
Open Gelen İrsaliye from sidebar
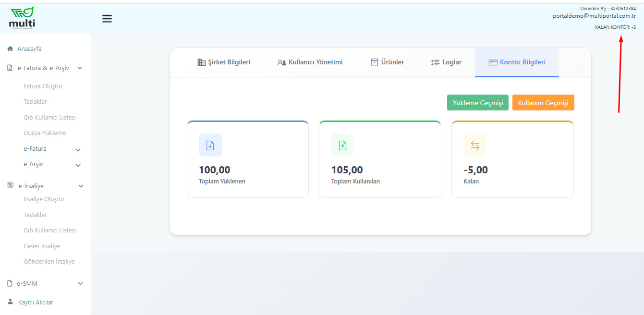(42, 246)
